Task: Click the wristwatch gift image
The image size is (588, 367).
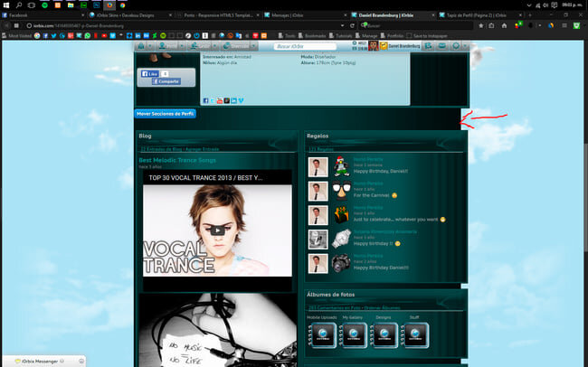Action: pos(341,239)
